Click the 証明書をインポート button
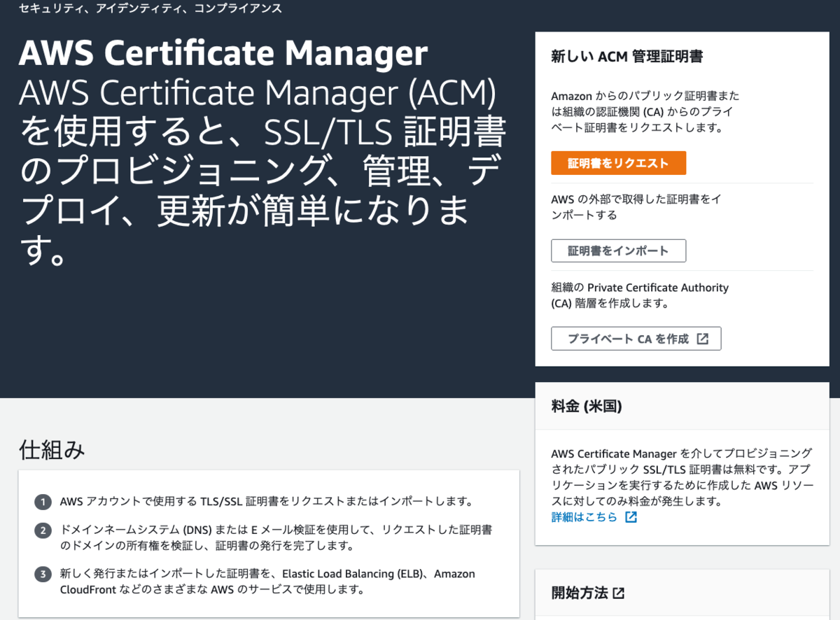Screen dimensions: 840x620 [618, 251]
